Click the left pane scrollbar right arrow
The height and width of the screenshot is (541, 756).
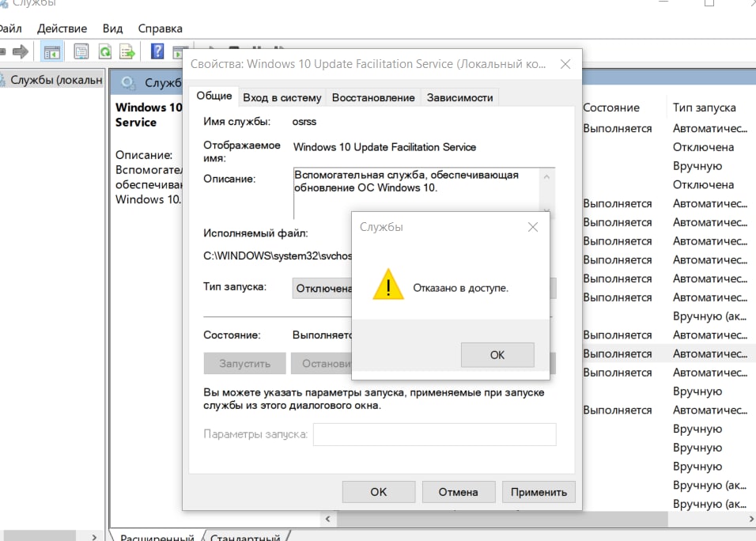point(94,536)
